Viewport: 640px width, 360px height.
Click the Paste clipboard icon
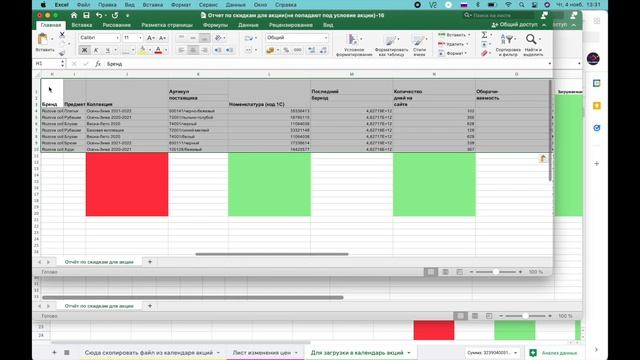(42, 40)
